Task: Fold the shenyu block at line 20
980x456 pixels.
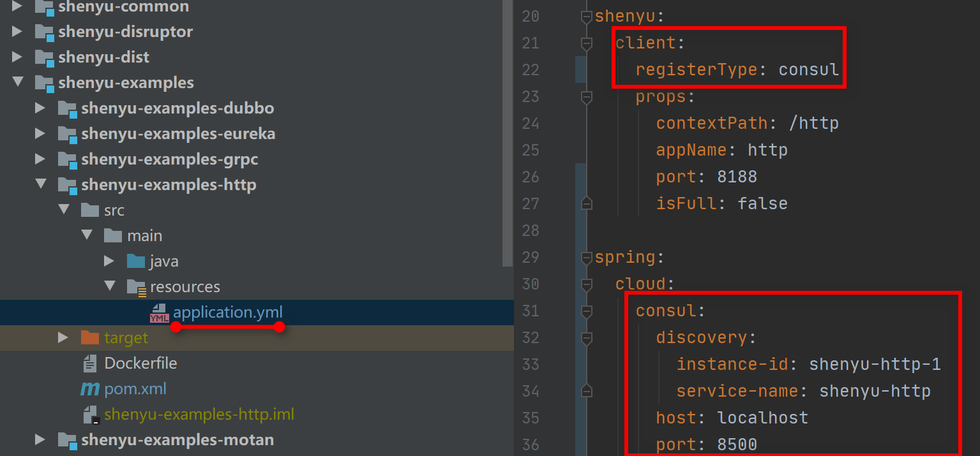Action: pyautogui.click(x=587, y=17)
